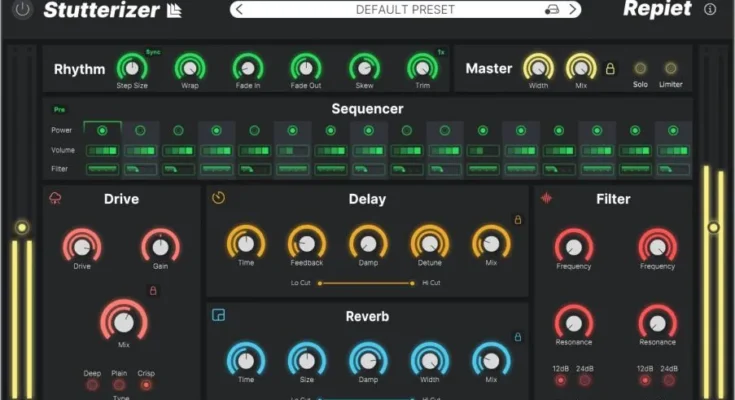Select the Crisp drive type
Viewport: 735px width, 400px height.
(146, 385)
